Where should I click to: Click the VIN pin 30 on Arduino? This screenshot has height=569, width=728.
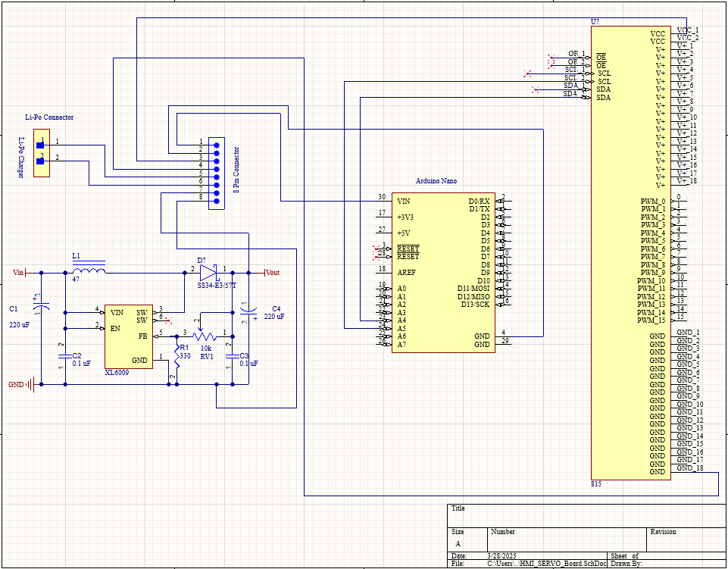point(384,201)
